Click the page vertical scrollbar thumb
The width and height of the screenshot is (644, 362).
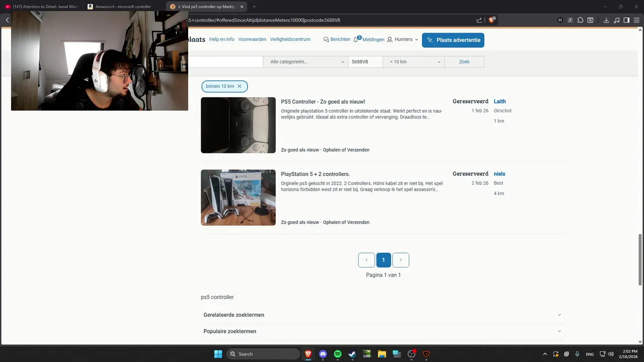pos(640,259)
